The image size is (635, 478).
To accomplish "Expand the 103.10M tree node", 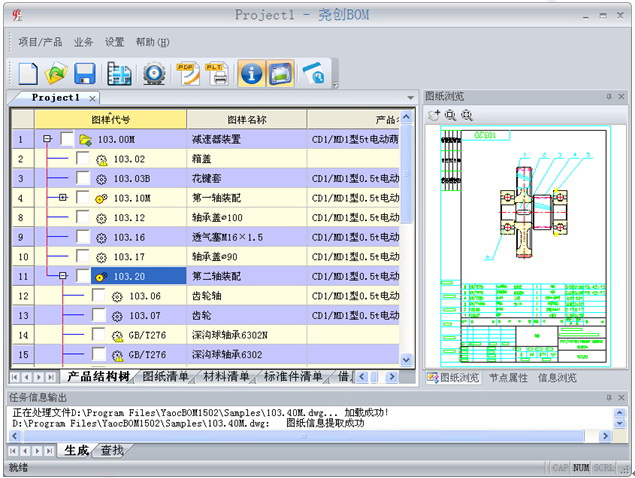I will pyautogui.click(x=63, y=198).
